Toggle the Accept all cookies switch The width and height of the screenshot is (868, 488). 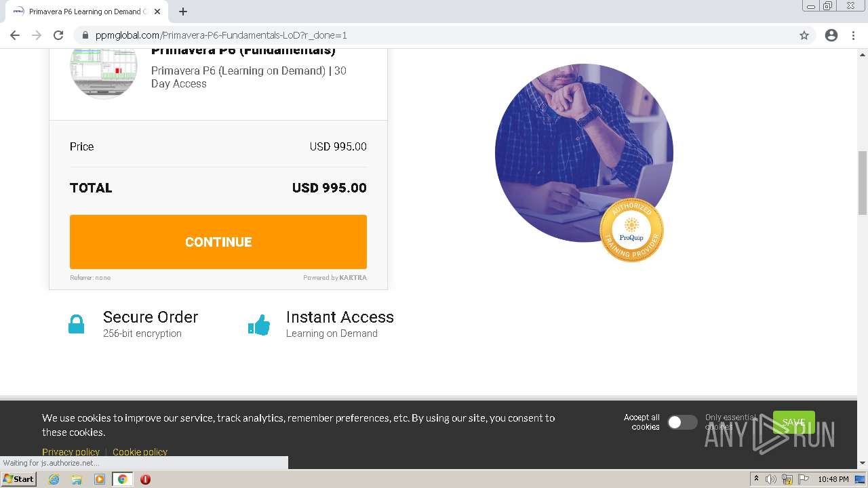click(682, 422)
